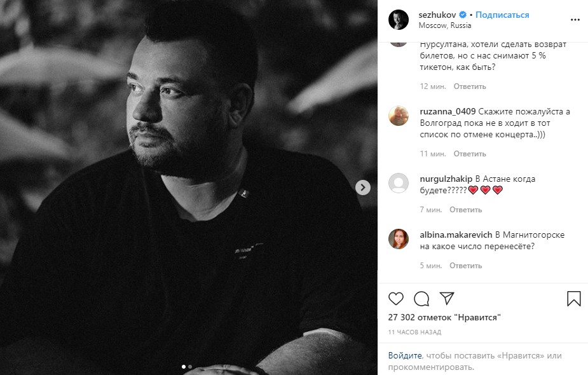This screenshot has height=375, width=588.
Task: Like the post with heart icon
Action: click(395, 299)
